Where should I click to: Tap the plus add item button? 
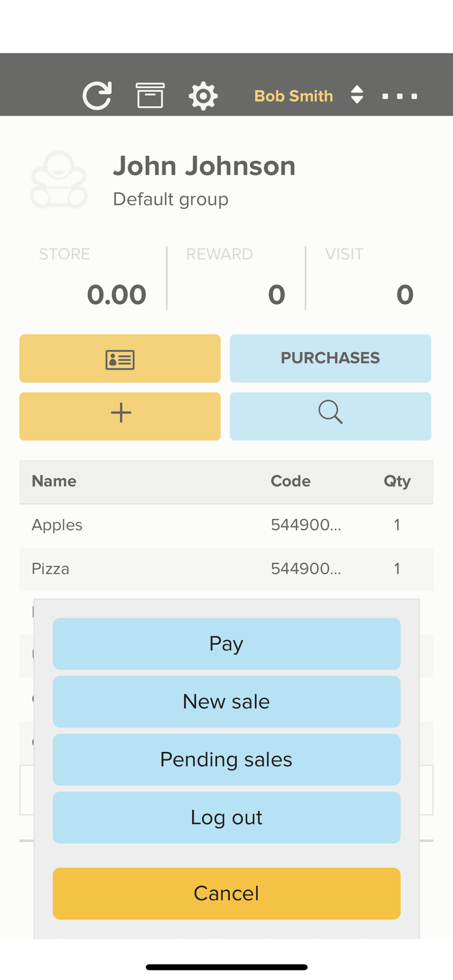[x=120, y=416]
